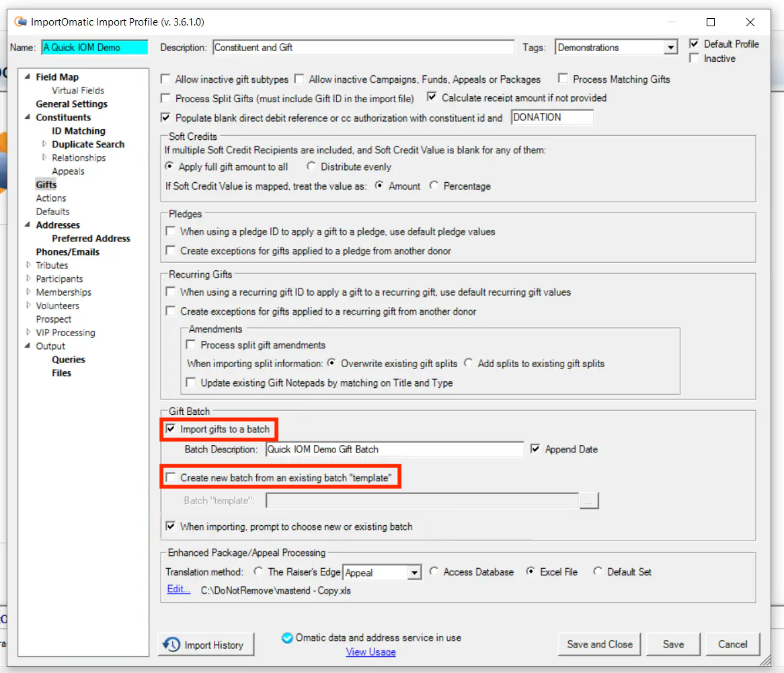Select Gifts in the left sidebar
This screenshot has width=784, height=673.
click(46, 184)
